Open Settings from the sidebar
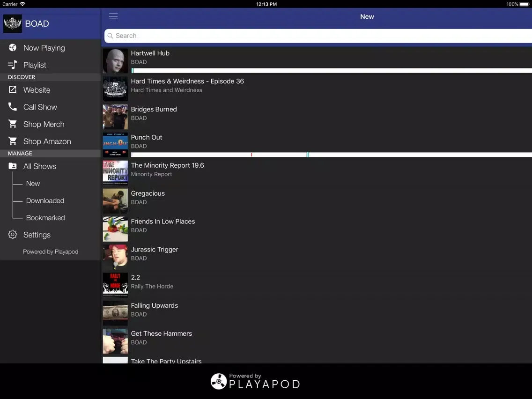The image size is (532, 399). click(51, 235)
